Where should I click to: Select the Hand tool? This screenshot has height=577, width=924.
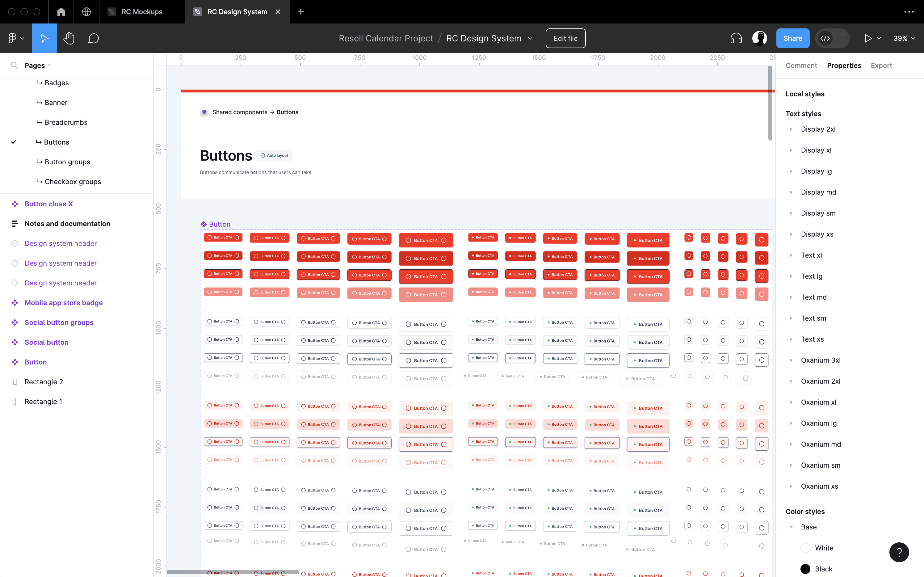(x=69, y=38)
